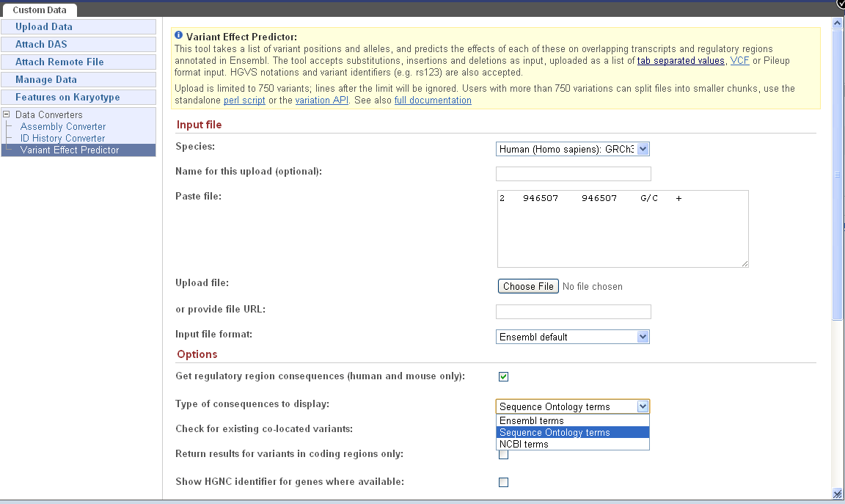845x504 pixels.
Task: Switch to the Custom Data tab
Action: click(x=39, y=10)
